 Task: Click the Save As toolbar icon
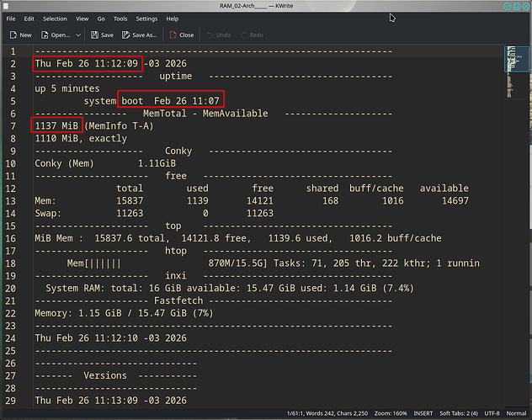pos(126,35)
